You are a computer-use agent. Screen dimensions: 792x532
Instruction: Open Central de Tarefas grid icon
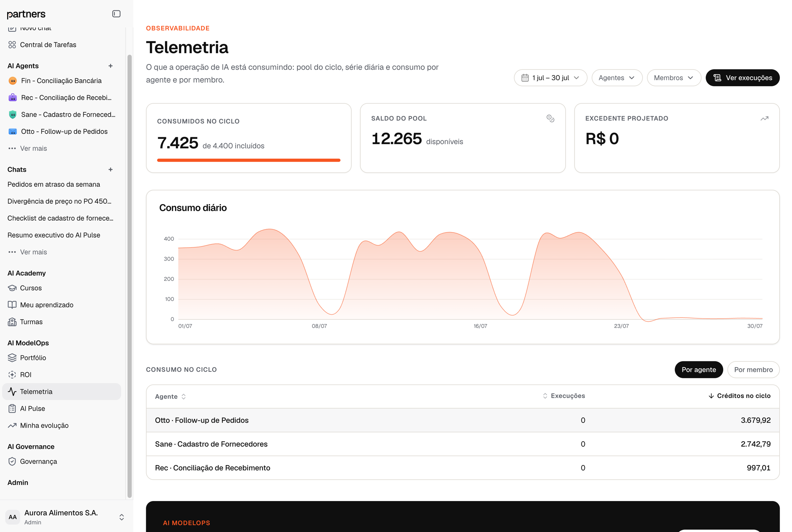[12, 45]
